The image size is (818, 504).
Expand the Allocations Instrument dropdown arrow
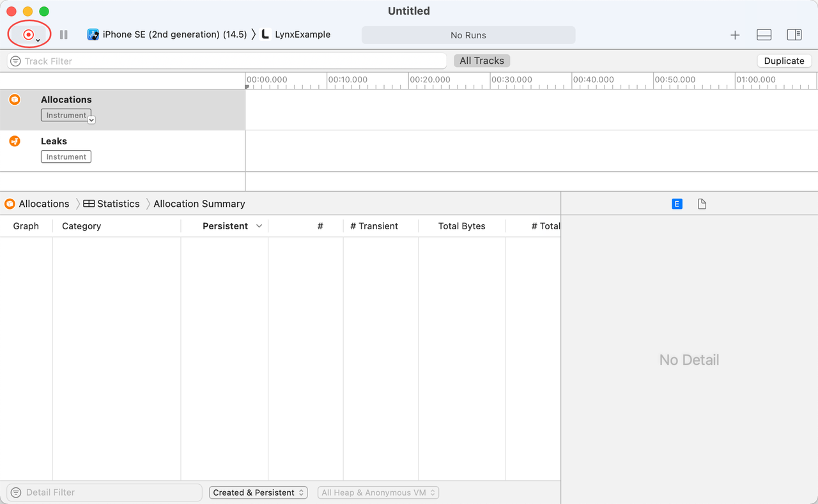pyautogui.click(x=91, y=119)
